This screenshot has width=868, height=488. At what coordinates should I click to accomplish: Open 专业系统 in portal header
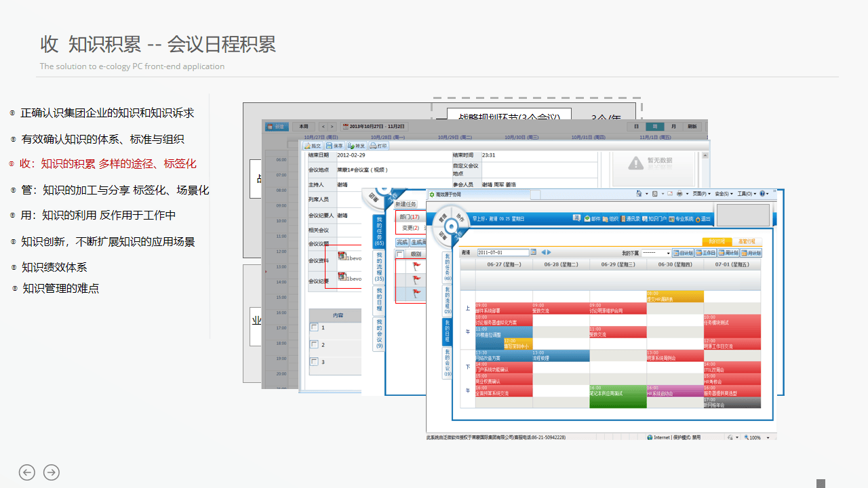(x=681, y=219)
